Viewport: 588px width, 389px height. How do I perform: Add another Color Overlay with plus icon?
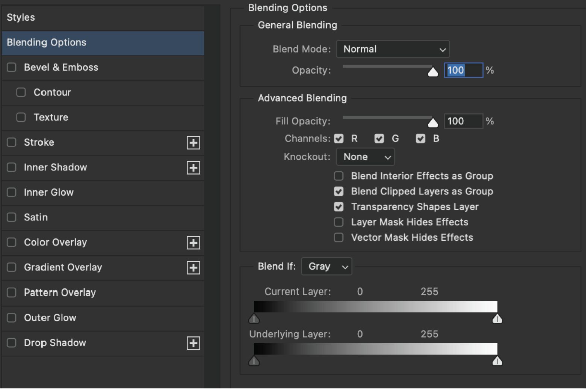point(193,243)
